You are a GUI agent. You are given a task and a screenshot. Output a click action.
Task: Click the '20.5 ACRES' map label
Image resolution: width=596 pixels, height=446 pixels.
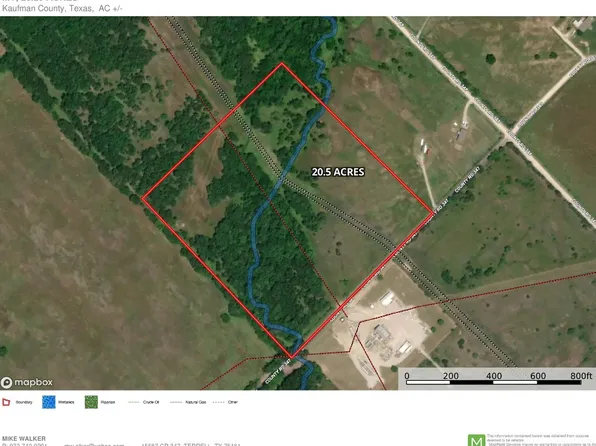338,172
